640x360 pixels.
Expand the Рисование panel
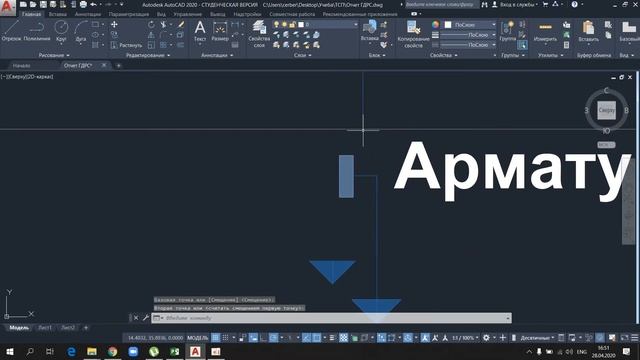click(54, 55)
